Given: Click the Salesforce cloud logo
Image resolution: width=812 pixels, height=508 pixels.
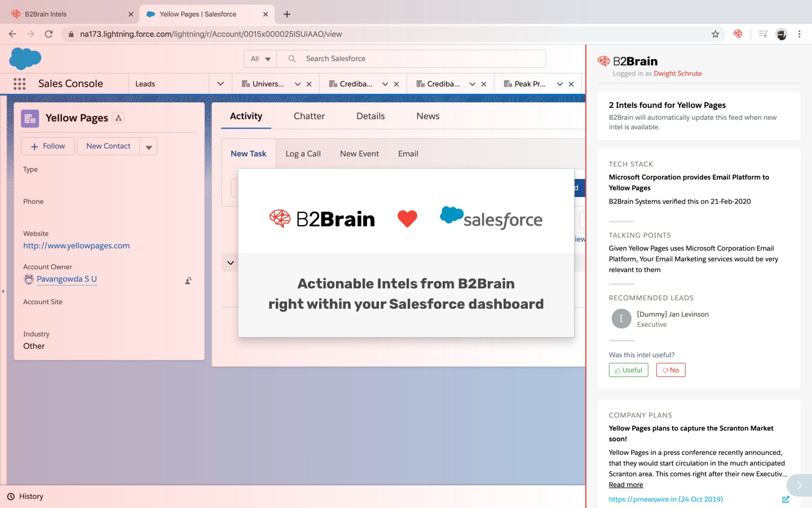Looking at the screenshot, I should [x=25, y=58].
